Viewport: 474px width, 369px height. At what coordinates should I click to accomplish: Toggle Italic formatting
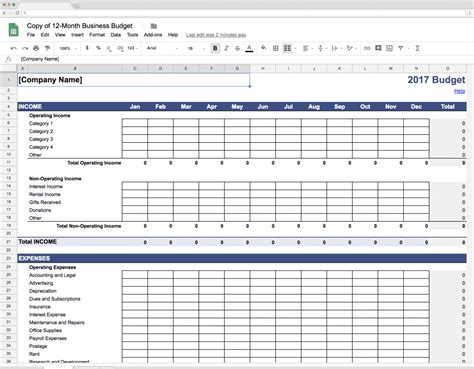click(226, 48)
